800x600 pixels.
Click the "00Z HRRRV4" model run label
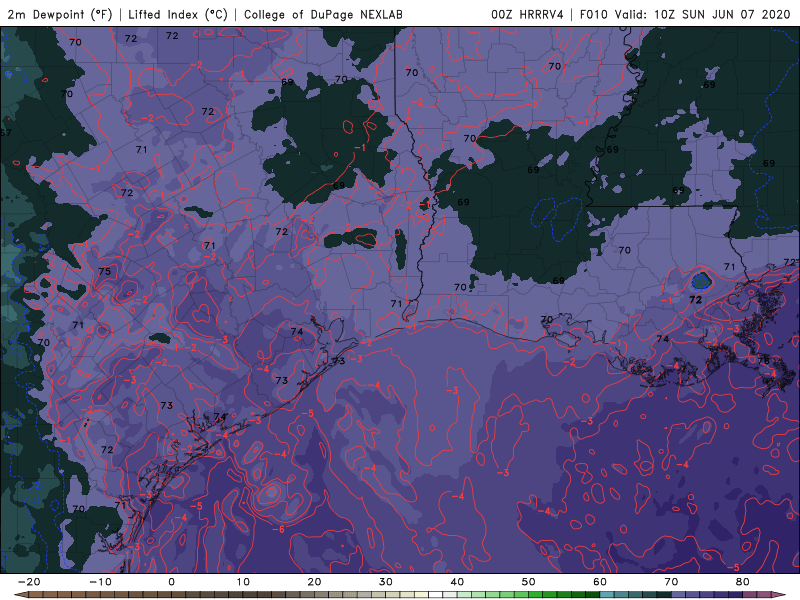click(x=527, y=14)
